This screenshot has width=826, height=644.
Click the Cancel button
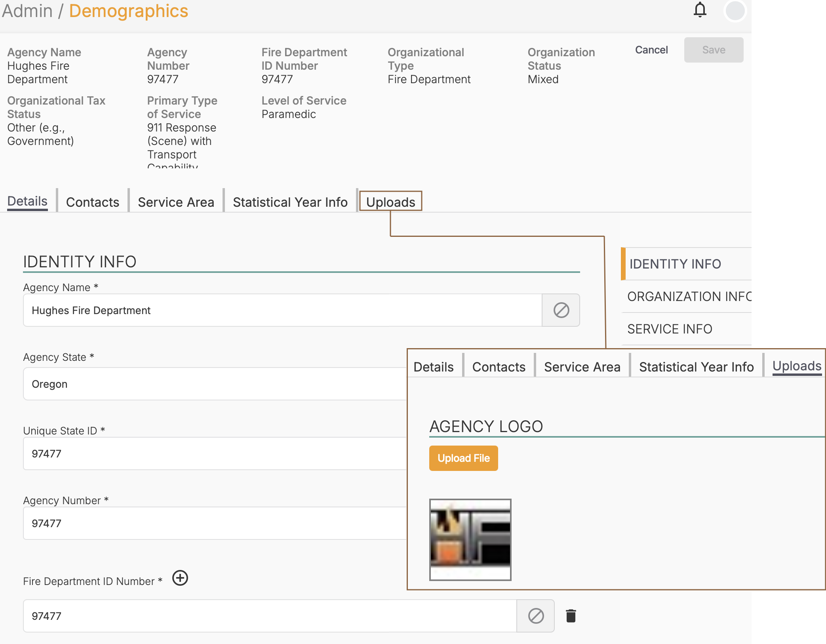pos(651,50)
